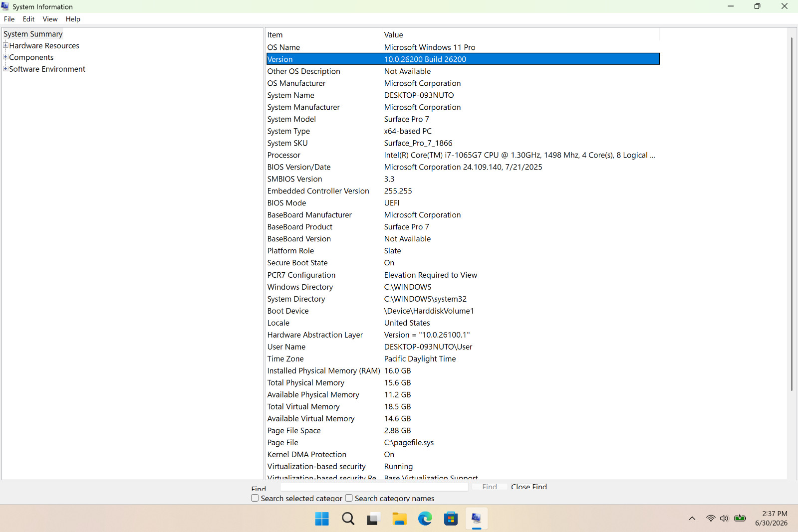
Task: Launch File Explorer from taskbar
Action: pos(399,519)
